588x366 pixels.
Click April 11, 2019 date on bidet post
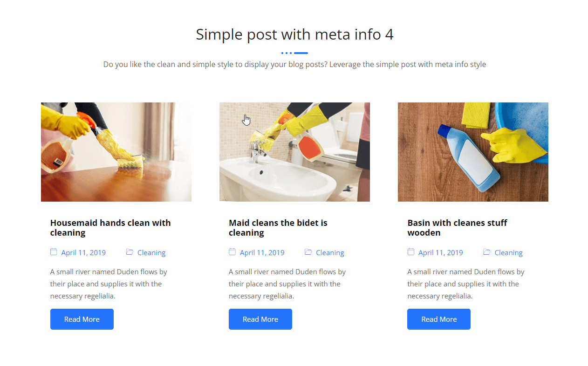tap(262, 253)
